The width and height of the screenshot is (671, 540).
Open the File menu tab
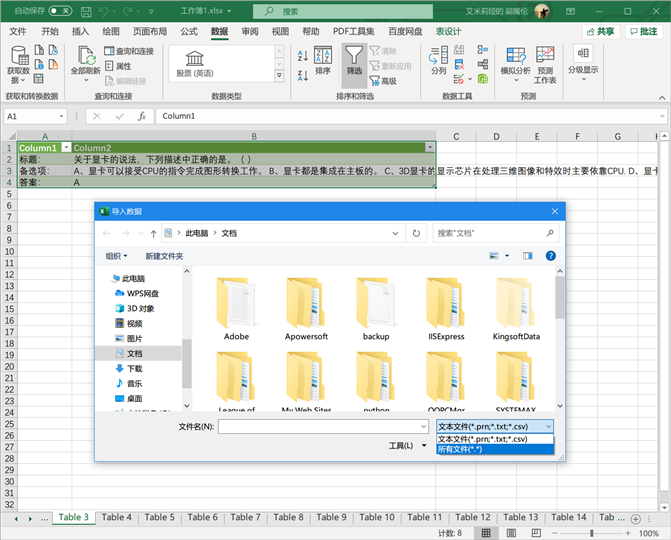click(x=18, y=31)
